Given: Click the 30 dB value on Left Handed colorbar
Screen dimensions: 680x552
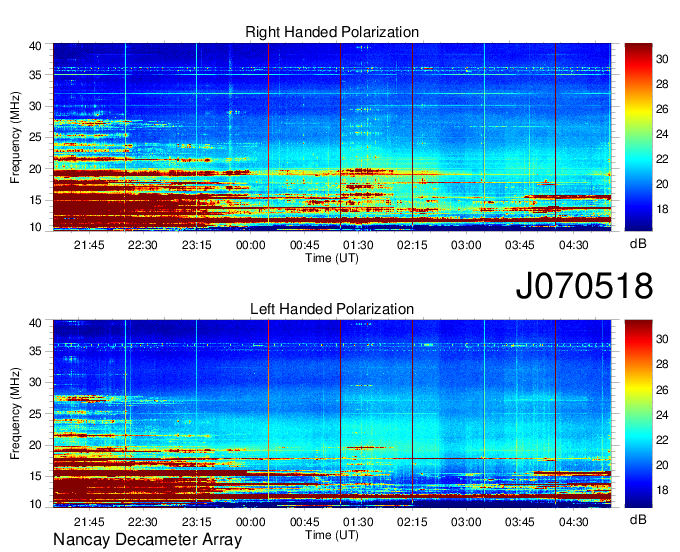Looking at the screenshot, I should pos(662,339).
